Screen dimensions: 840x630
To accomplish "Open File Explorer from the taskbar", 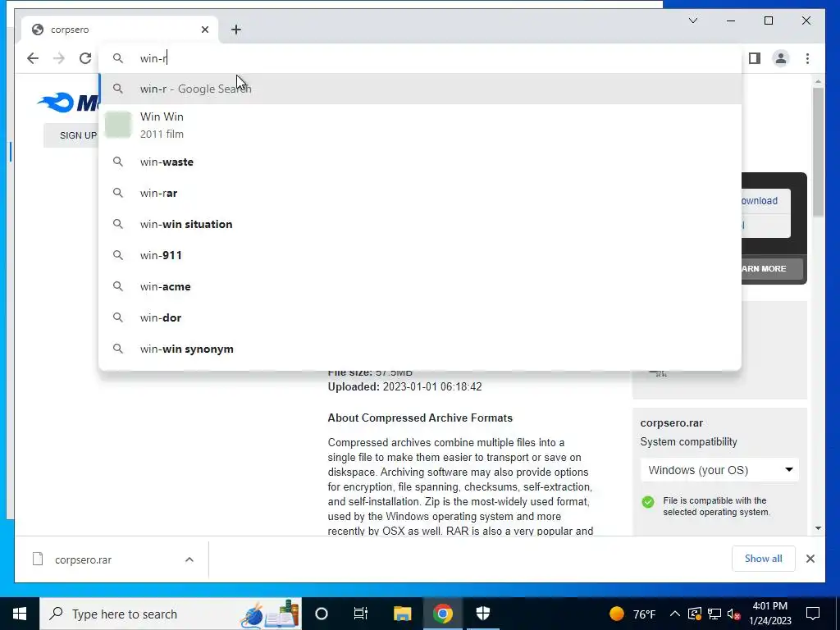I will (x=402, y=614).
